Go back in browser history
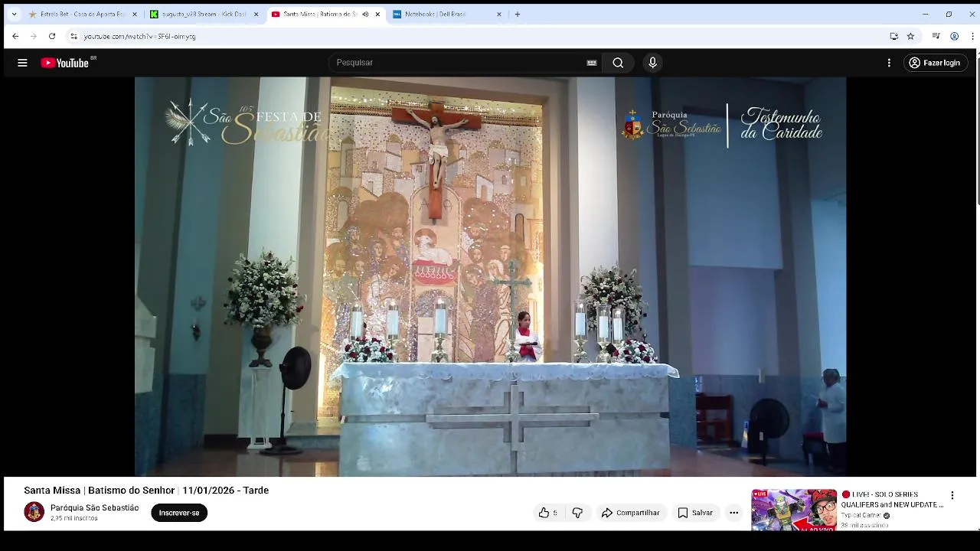Screen dimensions: 980x551 15,36
